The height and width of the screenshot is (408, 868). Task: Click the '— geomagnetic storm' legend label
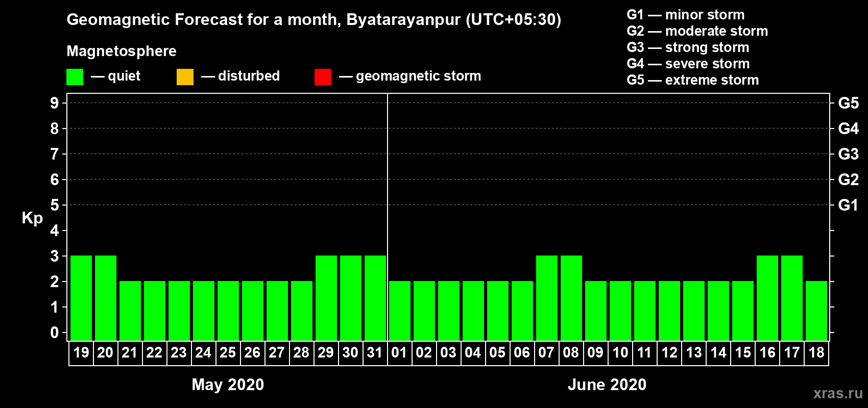[x=410, y=76]
